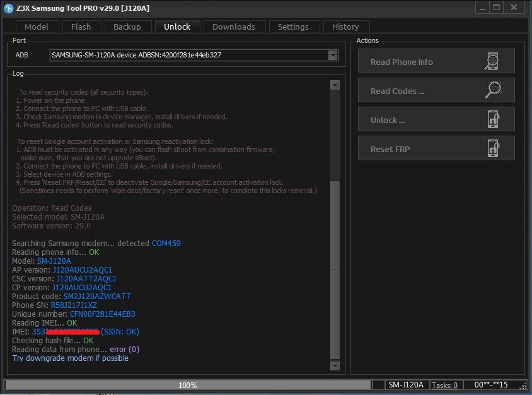The width and height of the screenshot is (532, 395).
Task: Click the unique number CFN00F281E44EB3
Action: coord(103,314)
